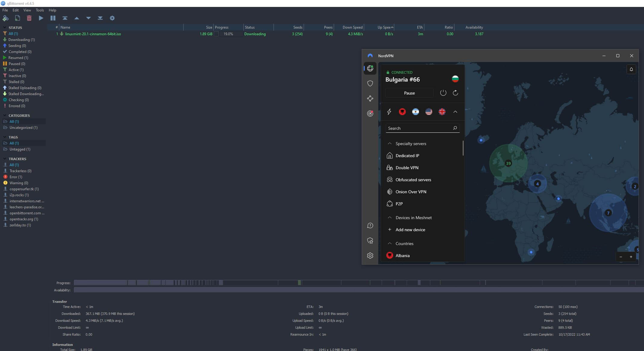Zoom in the NordVPN map

631,257
